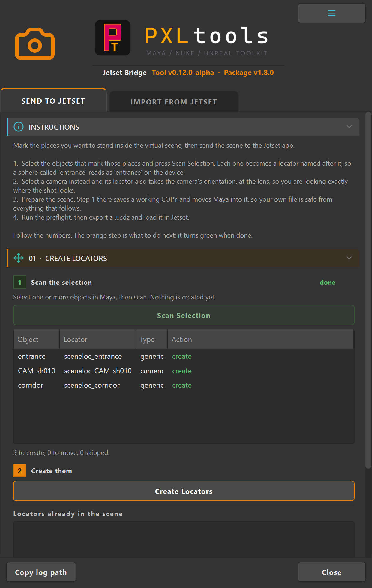
Task: Select the INSTRUCTIONS section header
Action: point(183,127)
